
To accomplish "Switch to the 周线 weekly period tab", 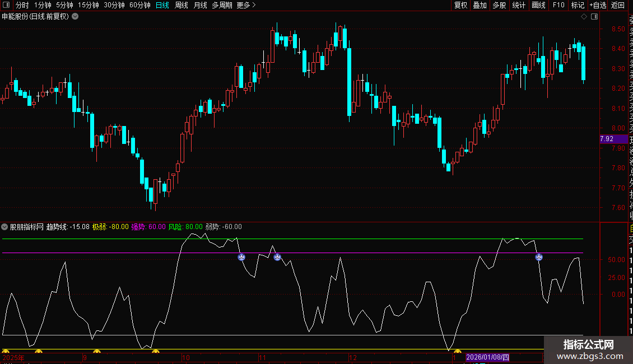I will 181,5.
